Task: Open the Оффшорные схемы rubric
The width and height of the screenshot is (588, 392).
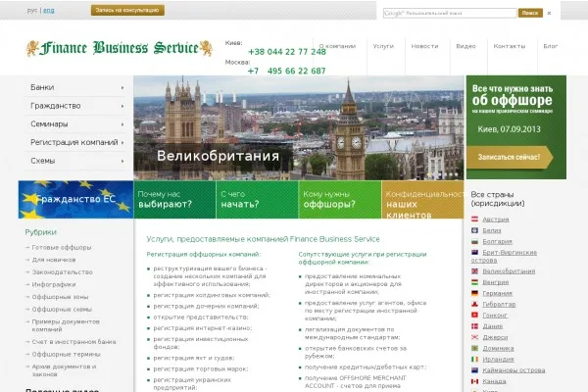Action: 62,309
